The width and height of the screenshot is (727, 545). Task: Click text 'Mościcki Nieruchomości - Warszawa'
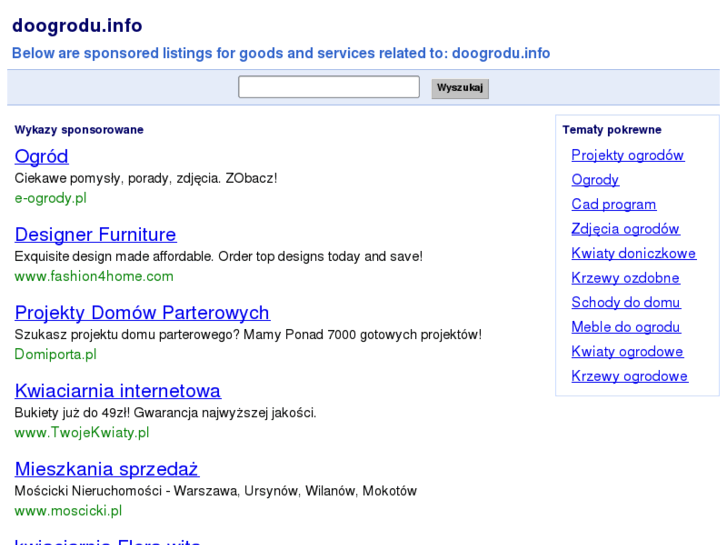coord(126,491)
